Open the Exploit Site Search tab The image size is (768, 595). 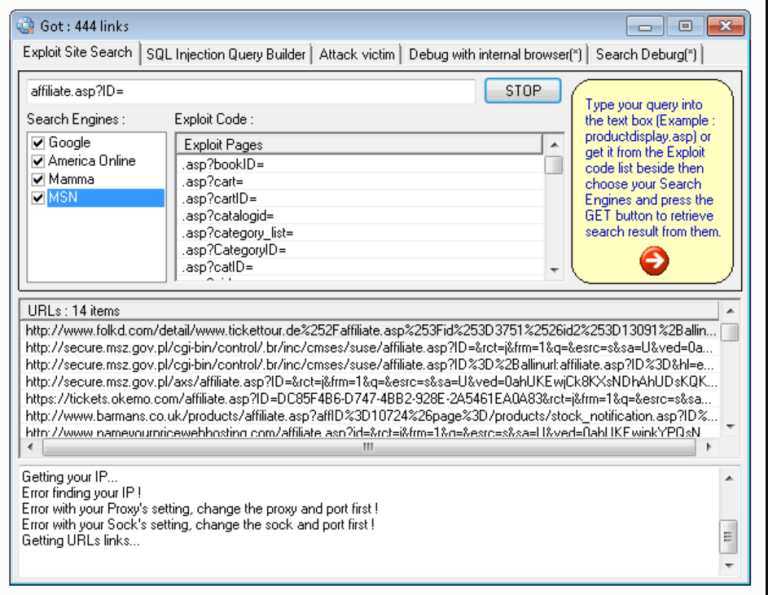pyautogui.click(x=77, y=52)
